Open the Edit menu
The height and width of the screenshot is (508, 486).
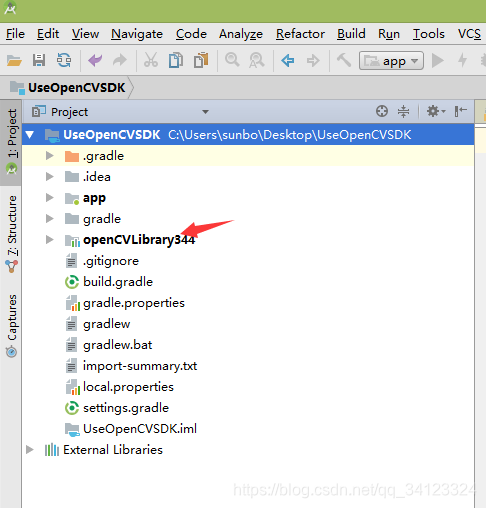click(x=48, y=34)
